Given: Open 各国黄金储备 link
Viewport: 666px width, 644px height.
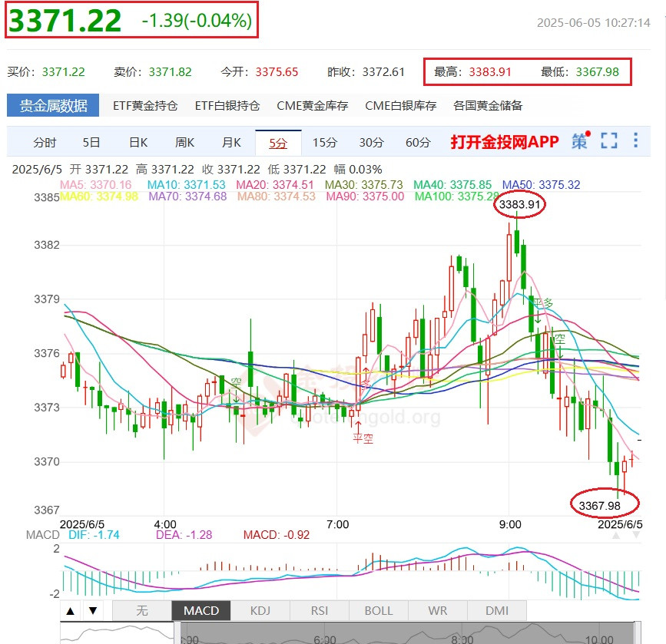Looking at the screenshot, I should click(x=488, y=105).
